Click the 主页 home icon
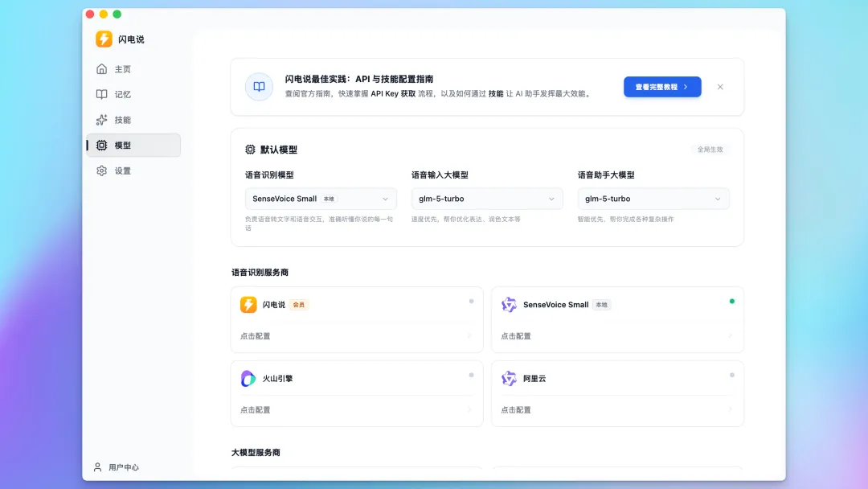Screen dimensions: 868x489 pyautogui.click(x=101, y=68)
